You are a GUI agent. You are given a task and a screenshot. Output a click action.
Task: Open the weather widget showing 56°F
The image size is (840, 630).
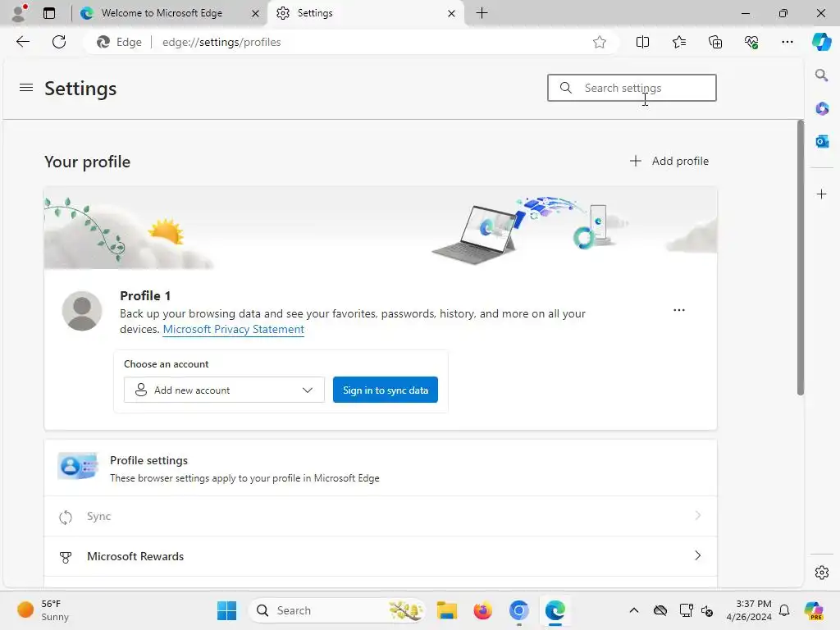click(44, 610)
